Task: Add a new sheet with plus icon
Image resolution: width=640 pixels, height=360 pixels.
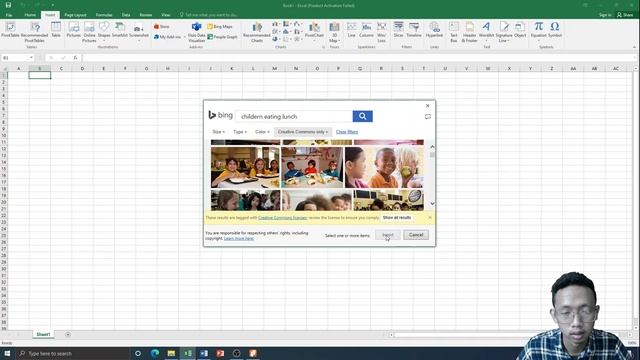Action: pyautogui.click(x=68, y=335)
